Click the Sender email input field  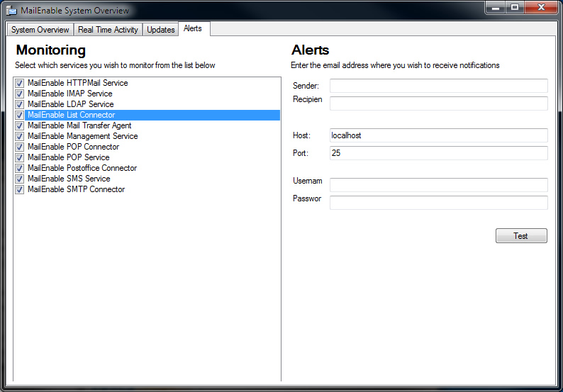(x=438, y=86)
